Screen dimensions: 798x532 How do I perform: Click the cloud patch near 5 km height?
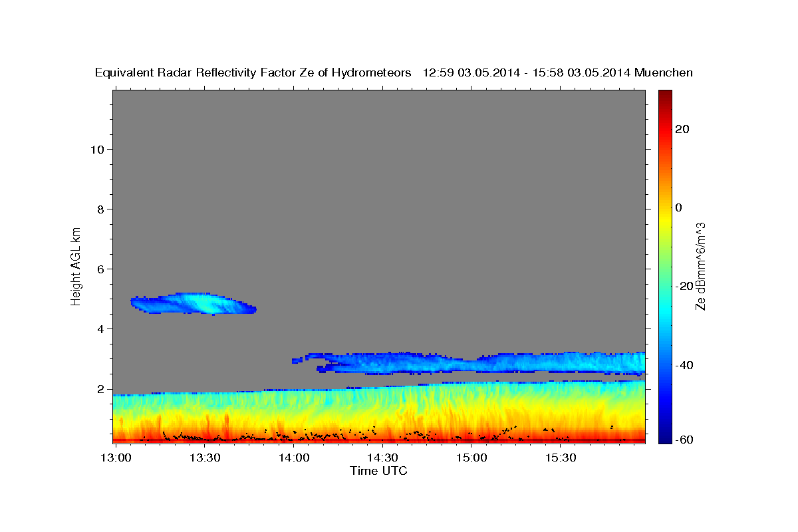(194, 303)
